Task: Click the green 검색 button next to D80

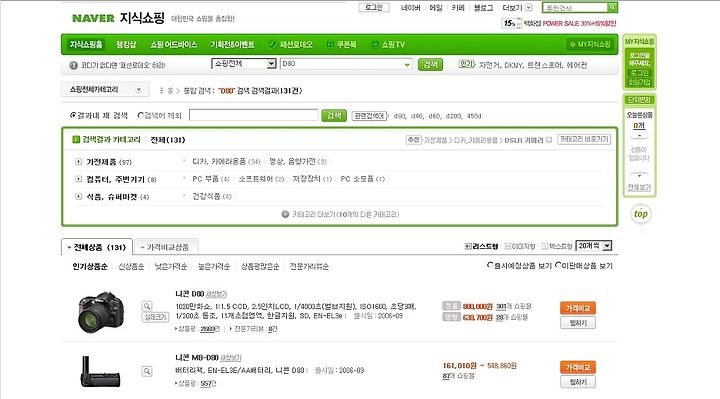Action: pyautogui.click(x=430, y=65)
